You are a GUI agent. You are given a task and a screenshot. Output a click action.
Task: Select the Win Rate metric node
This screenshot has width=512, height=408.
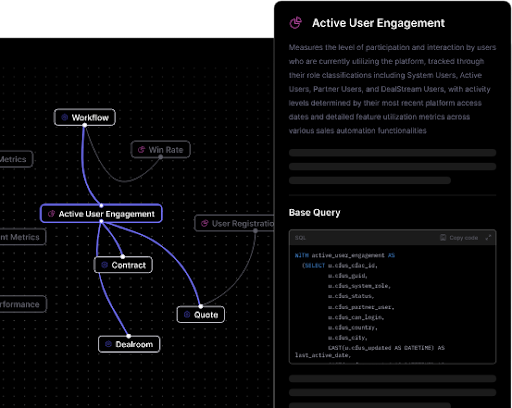(x=161, y=150)
